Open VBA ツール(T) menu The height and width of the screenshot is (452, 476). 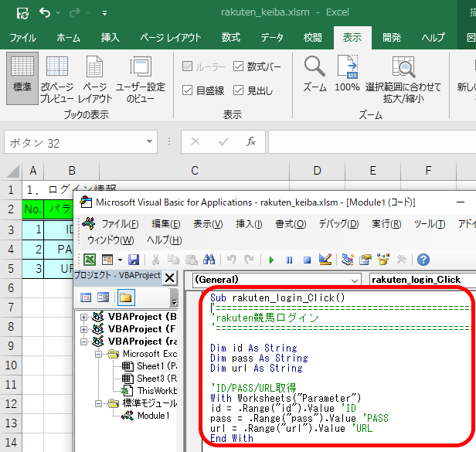pyautogui.click(x=430, y=224)
